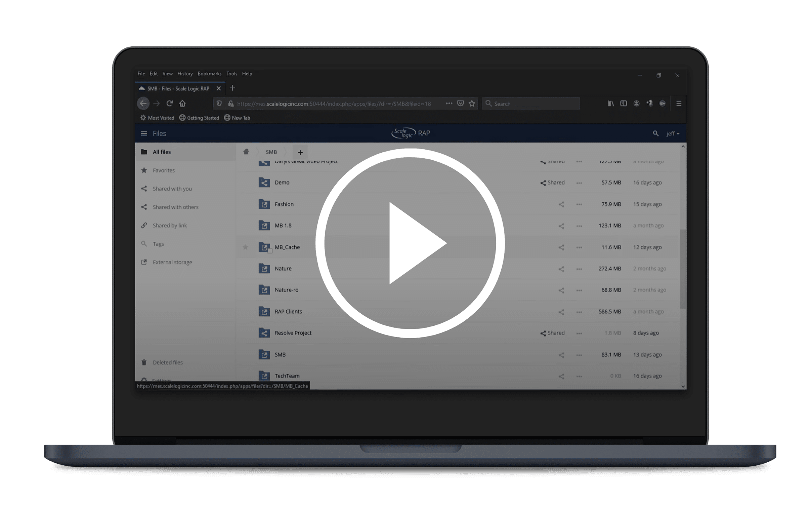Click the Demo folder icon
This screenshot has width=812, height=509.
264,183
